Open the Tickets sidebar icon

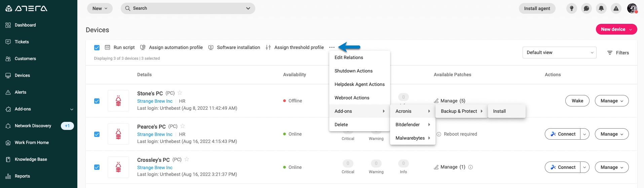8,42
